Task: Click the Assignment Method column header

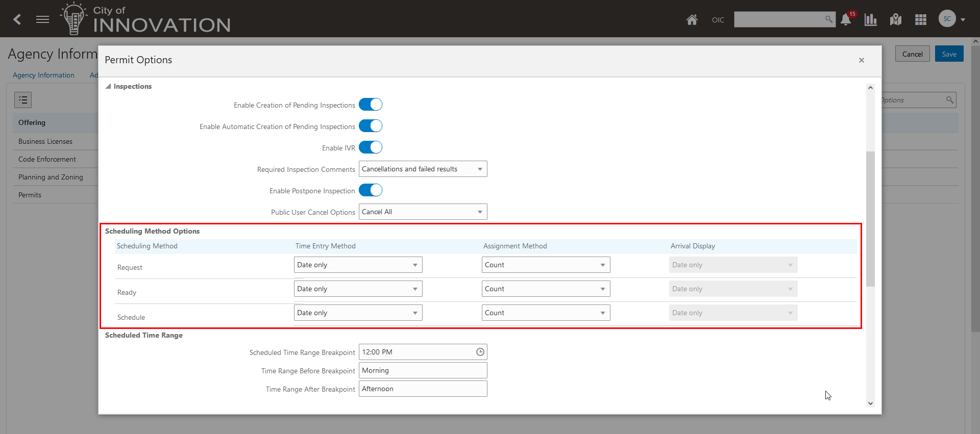Action: pos(515,246)
